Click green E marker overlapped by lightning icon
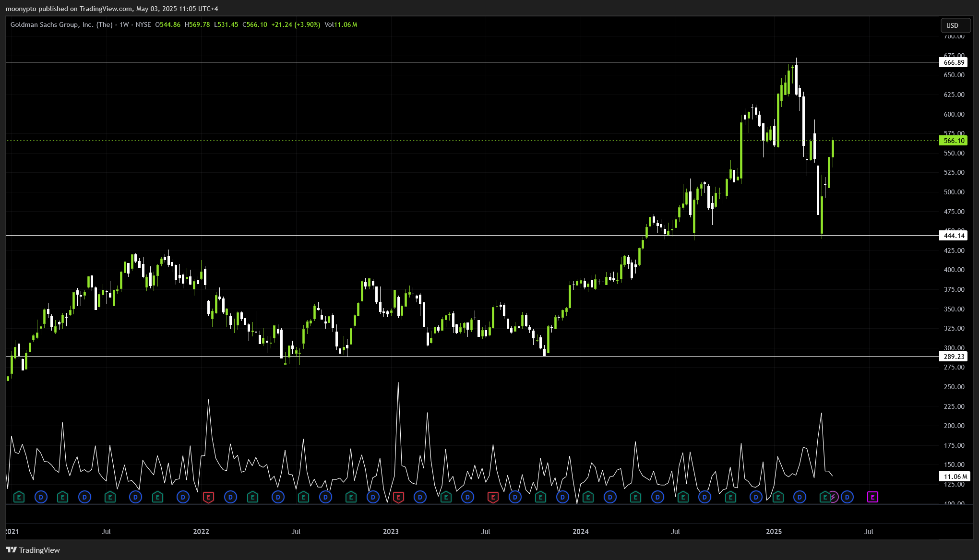979x560 pixels. tap(824, 497)
